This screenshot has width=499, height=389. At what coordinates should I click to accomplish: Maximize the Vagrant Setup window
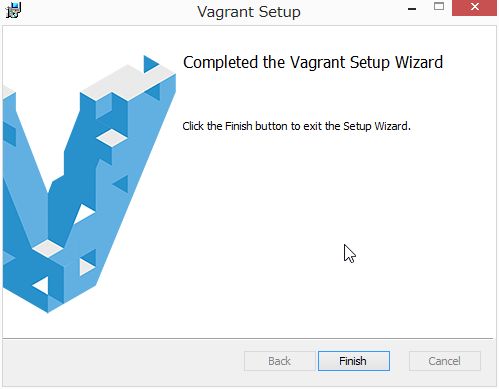click(x=439, y=7)
